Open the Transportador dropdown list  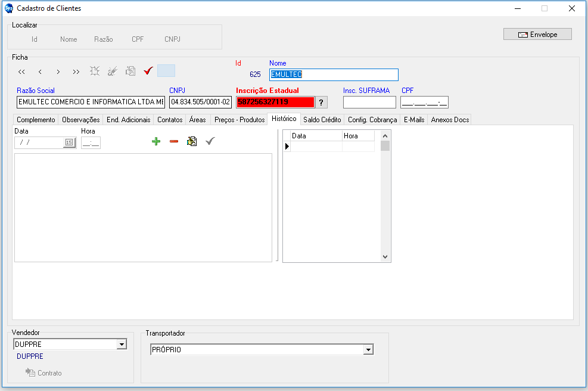point(368,350)
